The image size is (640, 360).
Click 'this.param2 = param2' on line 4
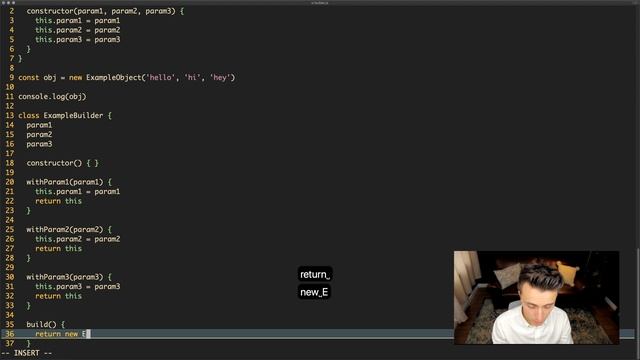78,30
